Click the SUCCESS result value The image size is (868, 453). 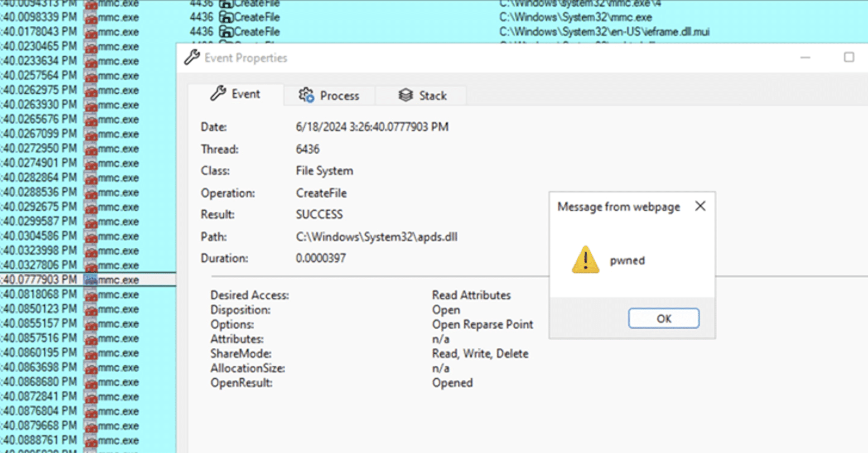[x=319, y=214]
